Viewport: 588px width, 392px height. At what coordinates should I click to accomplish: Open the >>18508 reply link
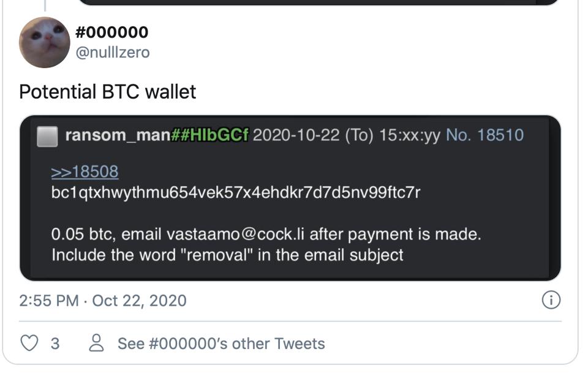[85, 171]
